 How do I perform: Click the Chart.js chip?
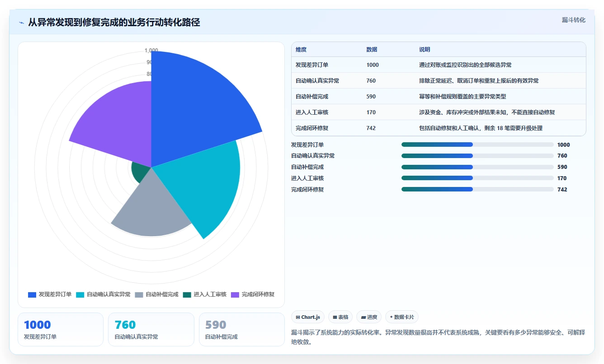[308, 317]
